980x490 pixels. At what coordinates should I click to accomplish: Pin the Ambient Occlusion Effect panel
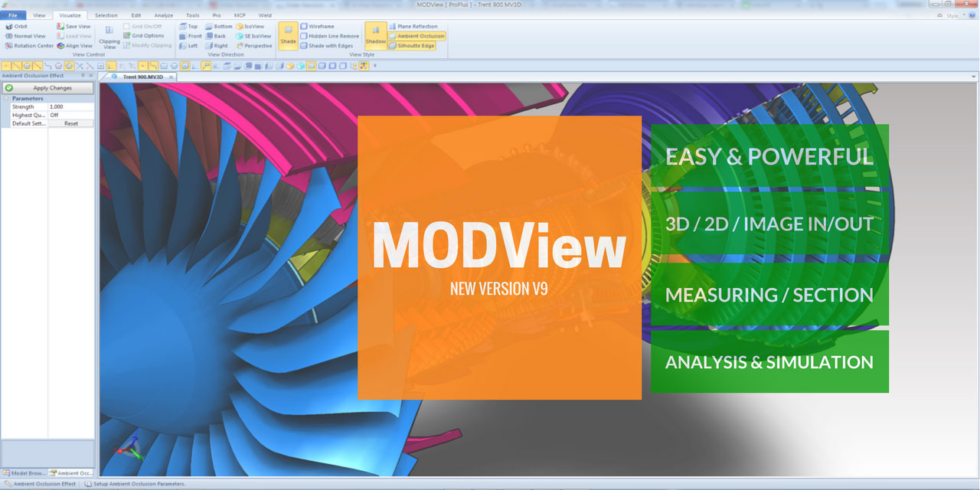(x=82, y=76)
